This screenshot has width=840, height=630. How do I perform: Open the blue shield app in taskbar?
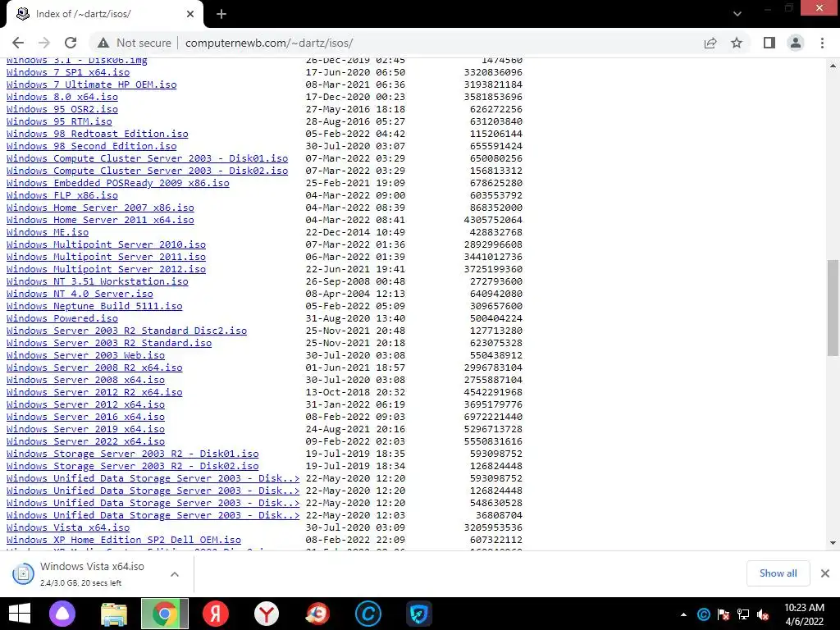[419, 614]
